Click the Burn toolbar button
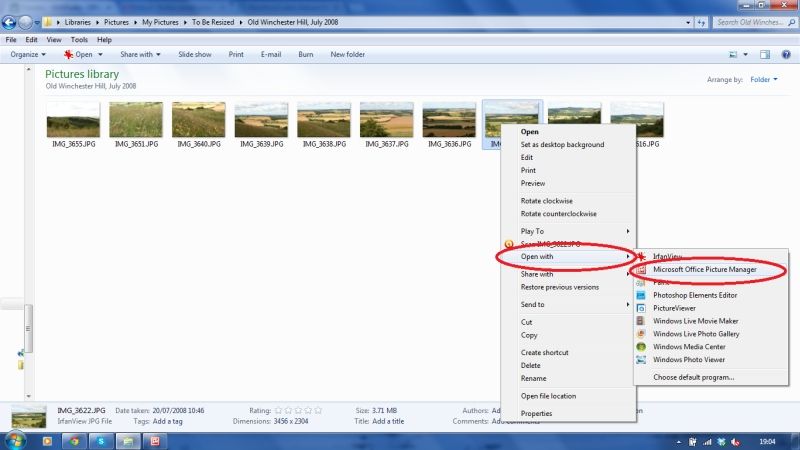The height and width of the screenshot is (450, 800). click(306, 54)
